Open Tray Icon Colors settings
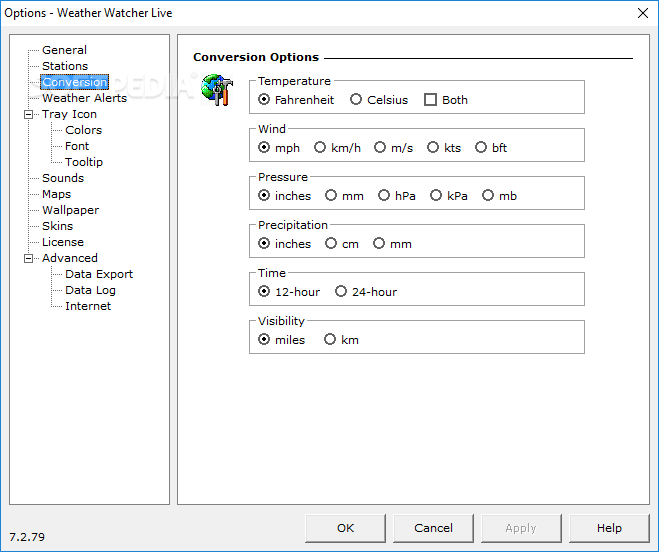Viewport: 659px width, 552px height. 84,130
